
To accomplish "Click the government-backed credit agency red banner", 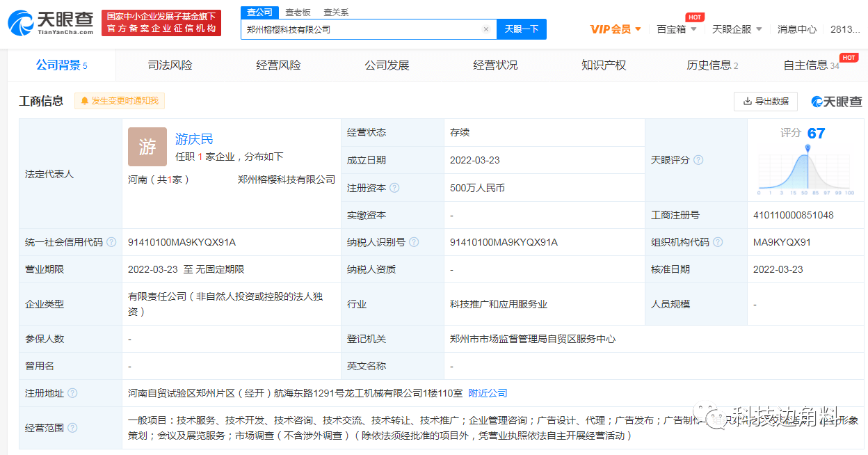I will 161,23.
